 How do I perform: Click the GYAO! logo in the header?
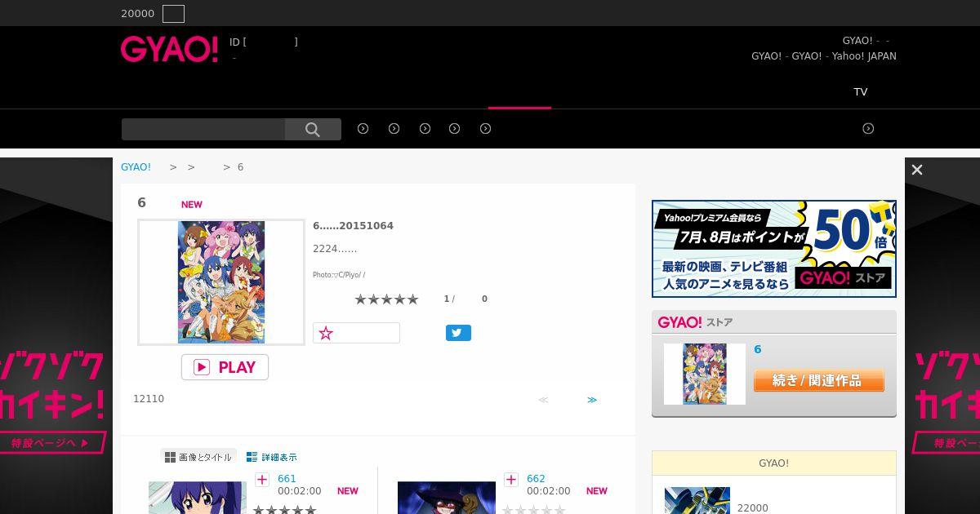tap(169, 49)
